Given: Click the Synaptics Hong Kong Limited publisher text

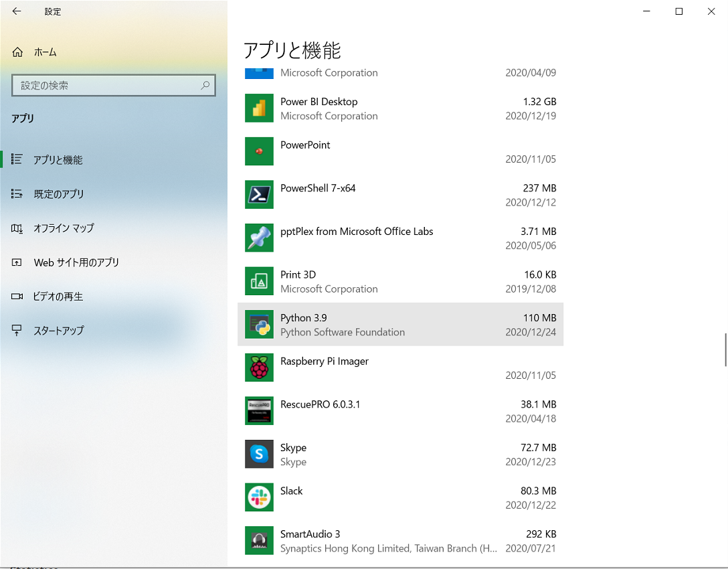Looking at the screenshot, I should point(389,548).
